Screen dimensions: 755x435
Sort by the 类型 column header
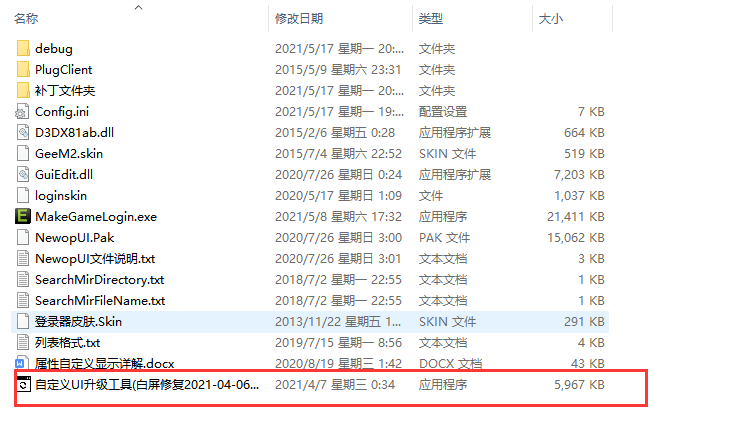[430, 19]
